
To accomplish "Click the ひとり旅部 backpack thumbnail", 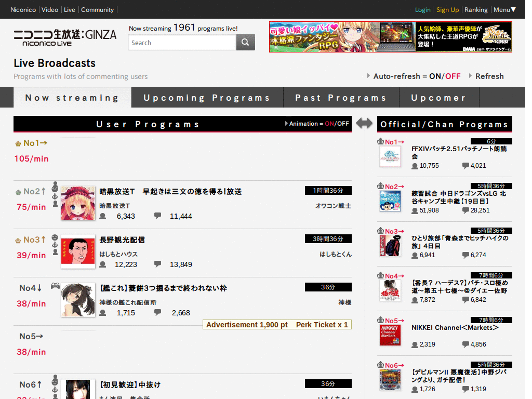I will (x=390, y=245).
